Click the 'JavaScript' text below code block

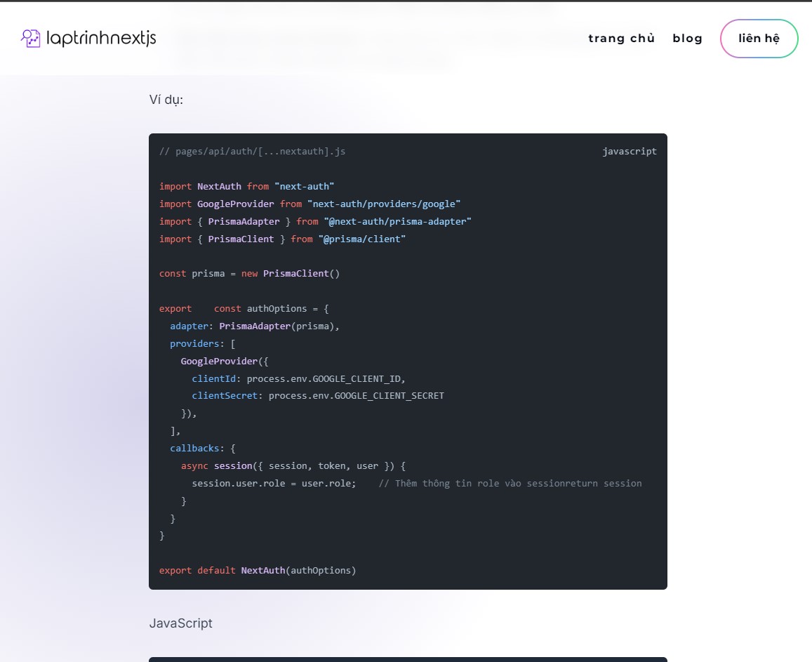pyautogui.click(x=181, y=623)
